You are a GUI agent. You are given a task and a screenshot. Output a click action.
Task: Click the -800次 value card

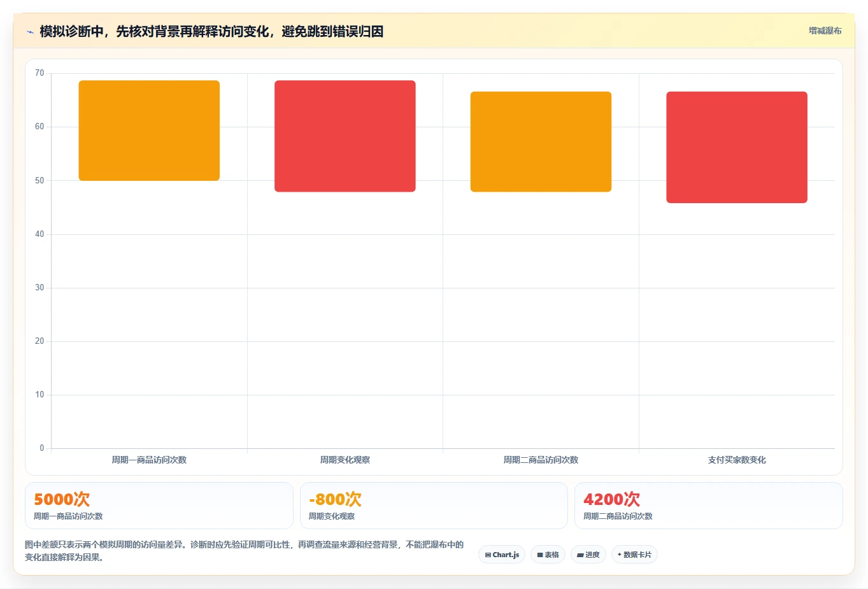(x=434, y=506)
